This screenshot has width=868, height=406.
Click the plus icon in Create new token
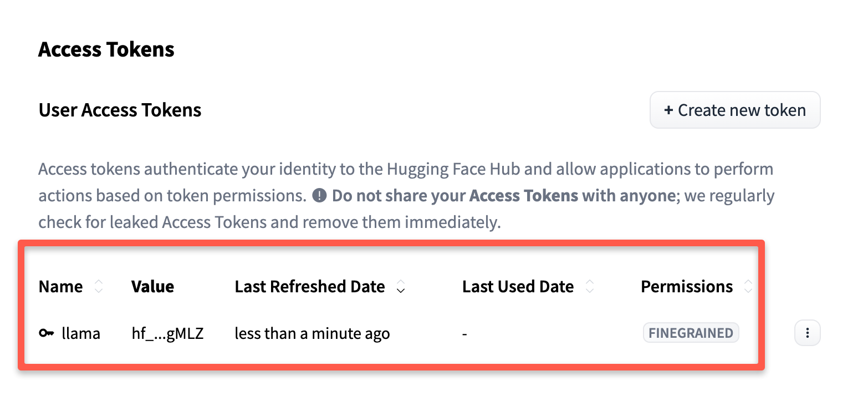point(669,110)
